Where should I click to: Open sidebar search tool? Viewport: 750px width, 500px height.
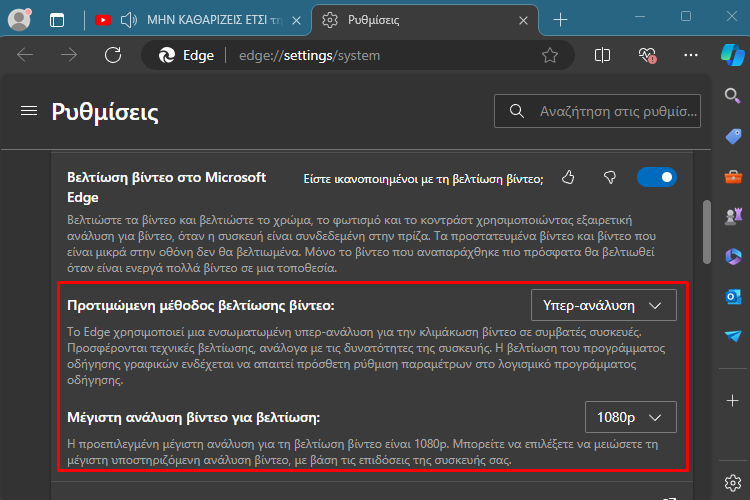[x=732, y=96]
